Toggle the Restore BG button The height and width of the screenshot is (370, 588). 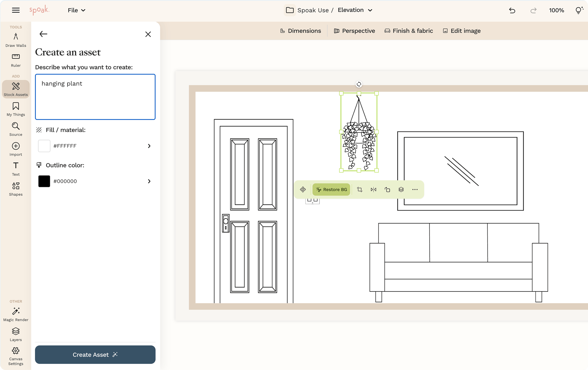point(331,189)
